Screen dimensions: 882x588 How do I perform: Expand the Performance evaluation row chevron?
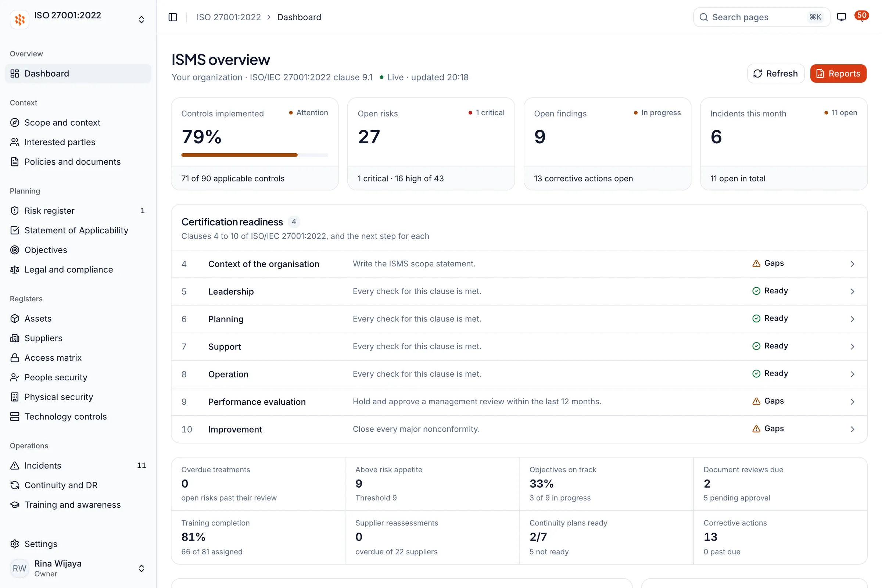[852, 402]
